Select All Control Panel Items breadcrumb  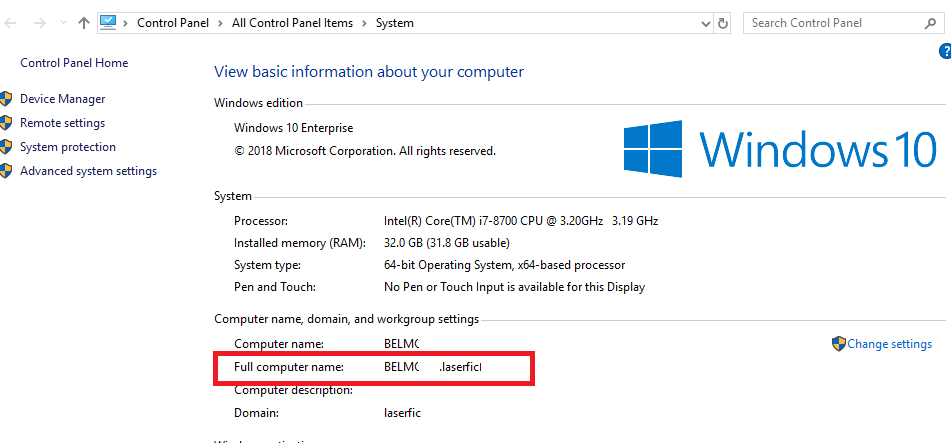coord(292,23)
